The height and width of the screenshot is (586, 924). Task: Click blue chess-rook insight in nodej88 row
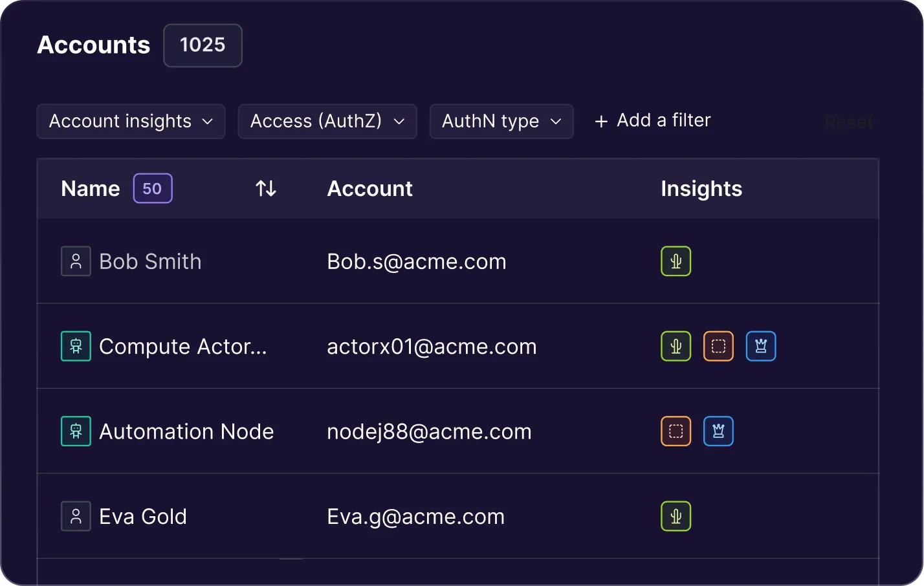(718, 431)
